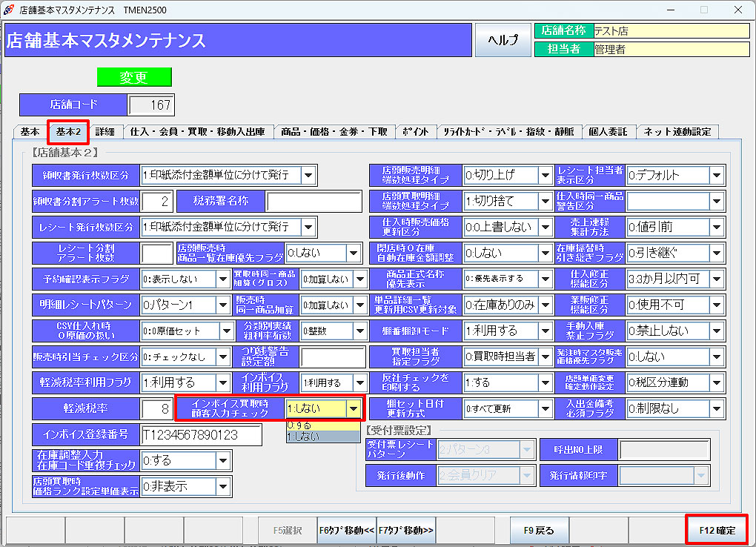Open the レシート担当者表示区分 dropdown
This screenshot has width=756, height=547.
coord(717,176)
